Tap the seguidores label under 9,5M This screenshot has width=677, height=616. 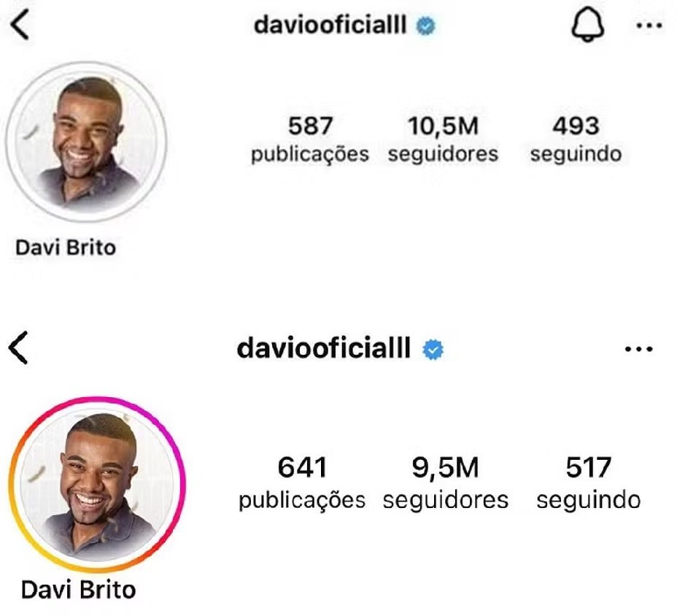[446, 500]
